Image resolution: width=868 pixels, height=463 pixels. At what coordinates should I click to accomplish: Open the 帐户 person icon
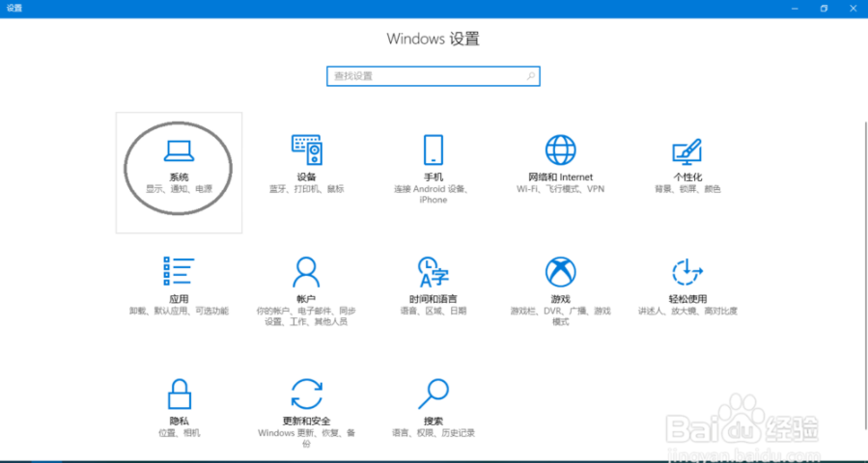coord(306,272)
